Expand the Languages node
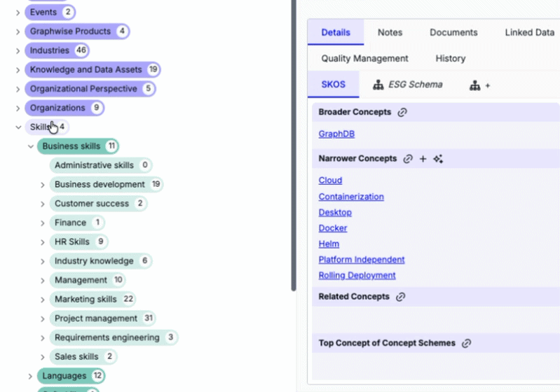The image size is (560, 392). pyautogui.click(x=30, y=377)
